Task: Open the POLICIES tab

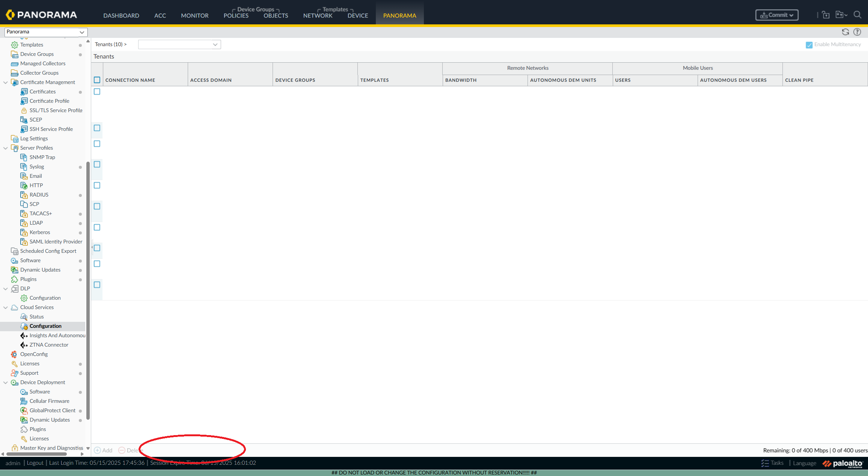Action: (236, 15)
